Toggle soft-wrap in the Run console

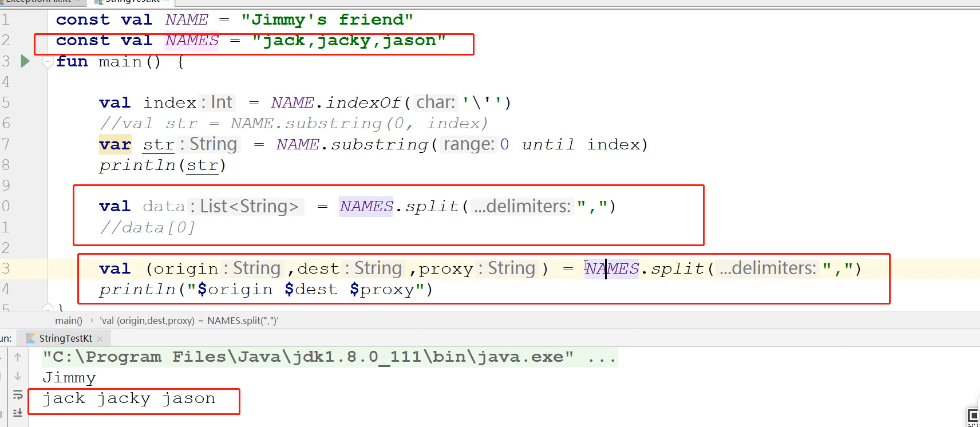[x=18, y=394]
